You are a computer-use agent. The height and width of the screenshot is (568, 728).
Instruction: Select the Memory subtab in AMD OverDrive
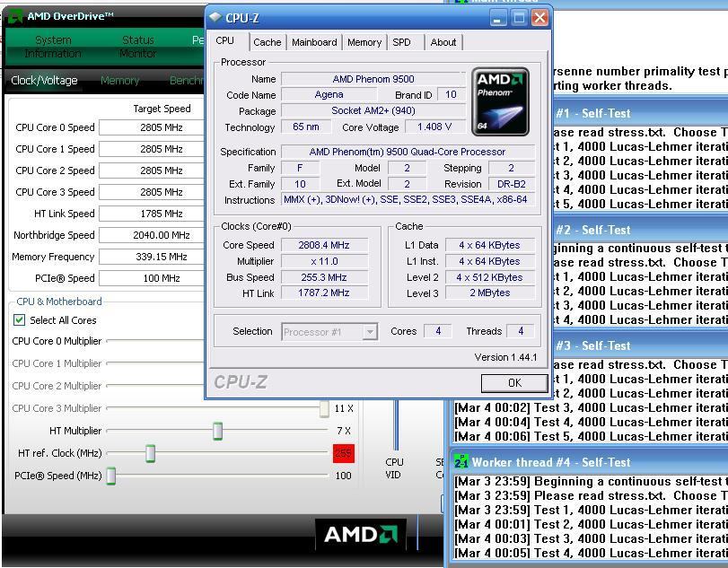[119, 81]
